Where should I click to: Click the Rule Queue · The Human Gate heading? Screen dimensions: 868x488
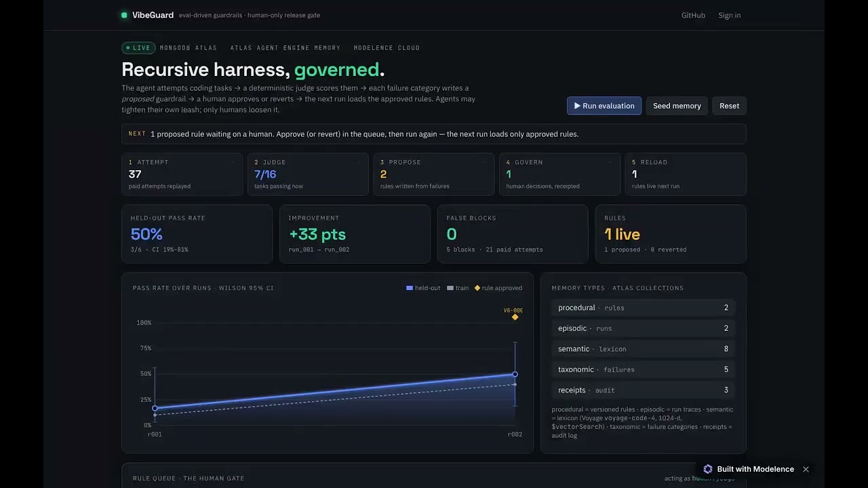(x=189, y=479)
